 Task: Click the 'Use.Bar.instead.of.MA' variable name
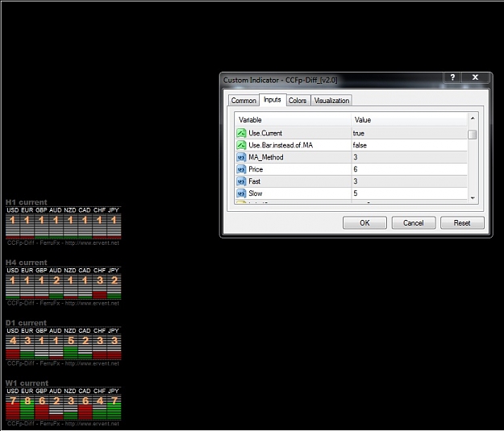[x=281, y=145]
